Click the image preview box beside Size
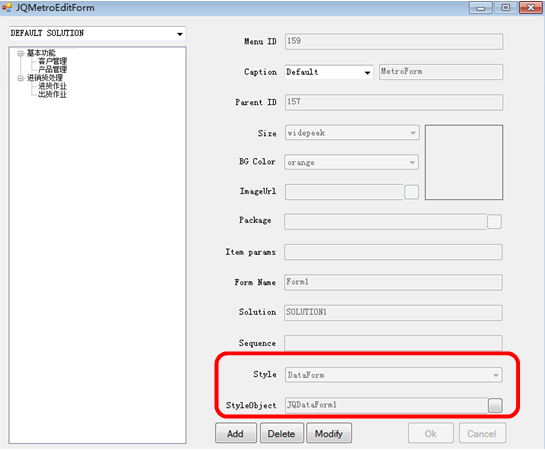 [x=464, y=162]
